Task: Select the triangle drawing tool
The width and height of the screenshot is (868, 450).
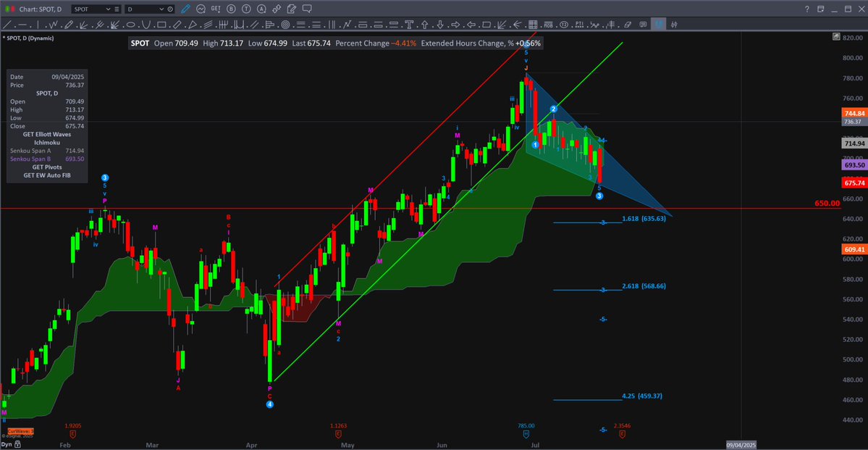Action: 193,25
